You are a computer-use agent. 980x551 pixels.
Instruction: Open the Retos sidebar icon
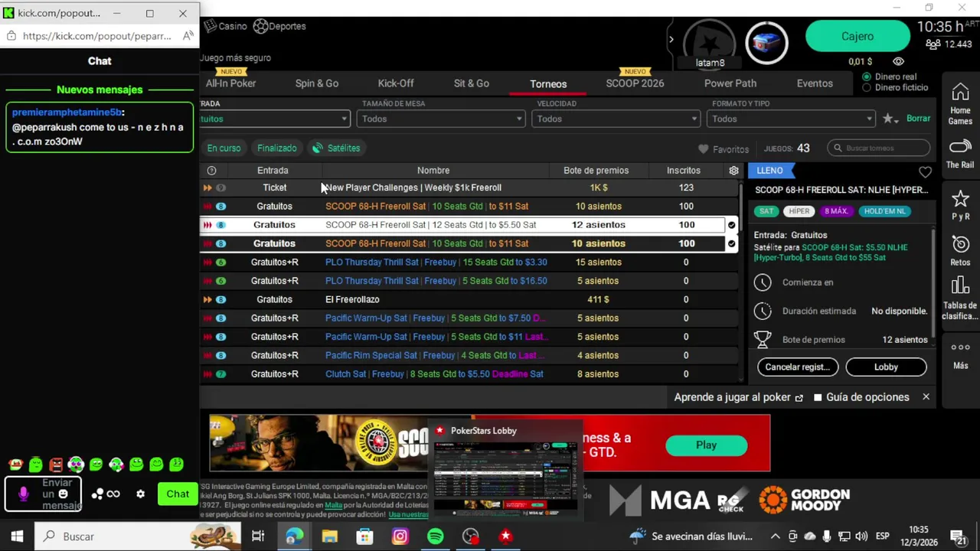[960, 244]
